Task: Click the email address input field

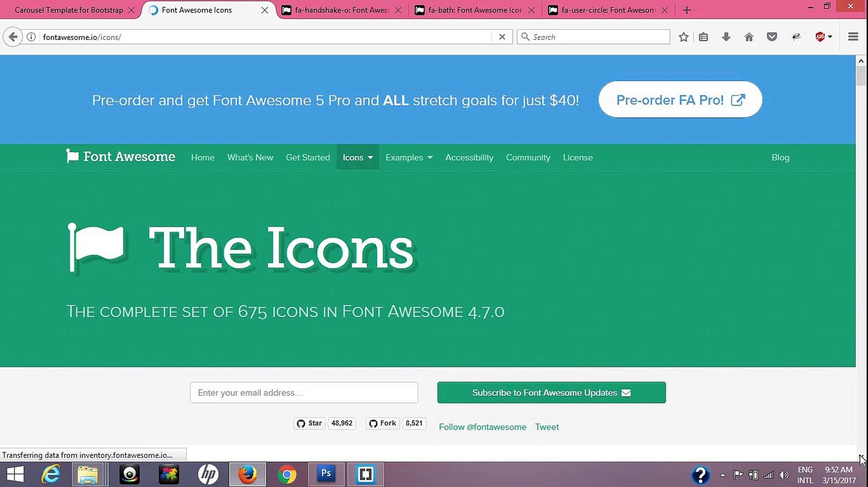Action: [x=304, y=392]
